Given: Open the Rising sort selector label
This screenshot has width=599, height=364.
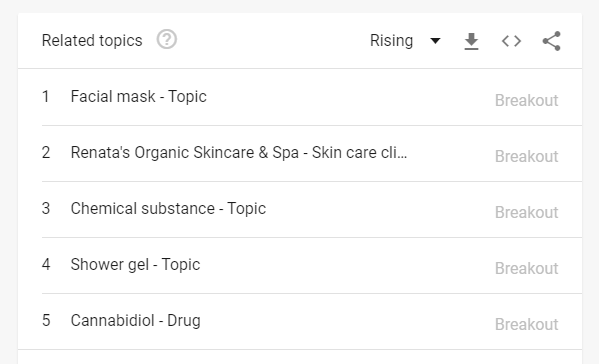Looking at the screenshot, I should tap(392, 40).
